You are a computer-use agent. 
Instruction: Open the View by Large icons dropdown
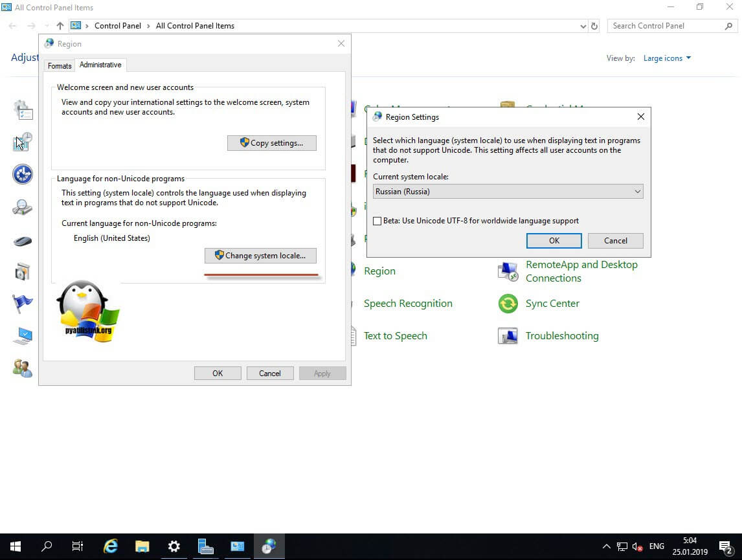667,58
